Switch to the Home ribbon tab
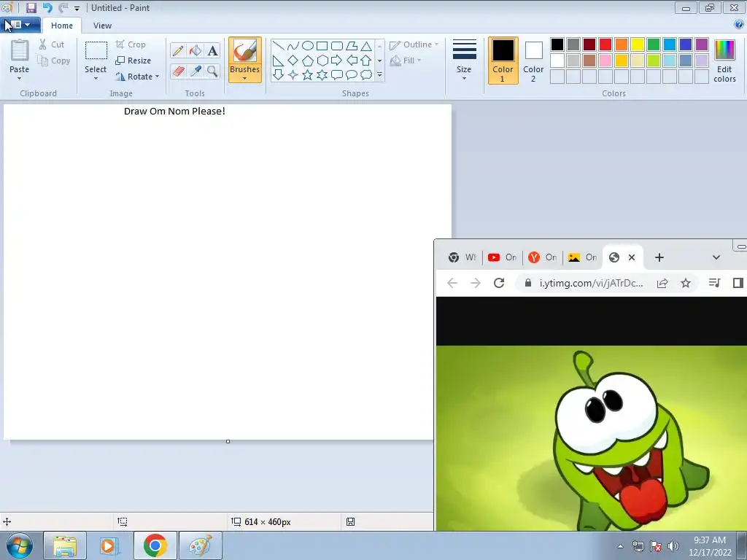This screenshot has width=747, height=560. click(62, 26)
